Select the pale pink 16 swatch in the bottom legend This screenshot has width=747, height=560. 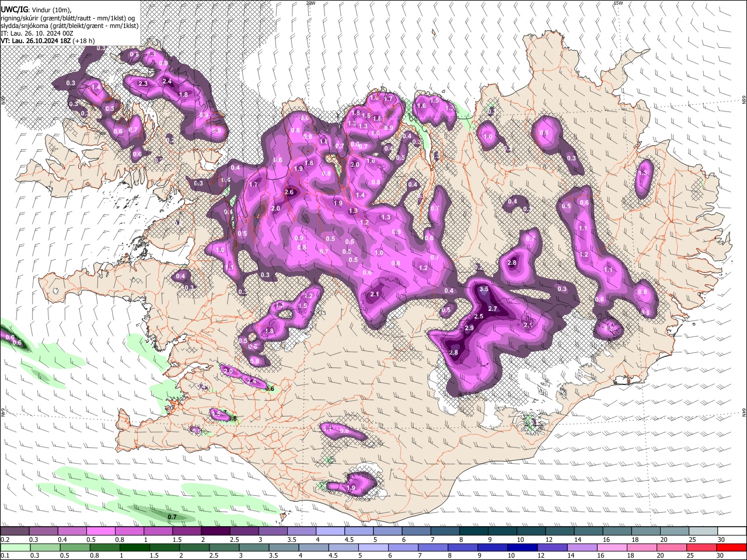coord(613,547)
